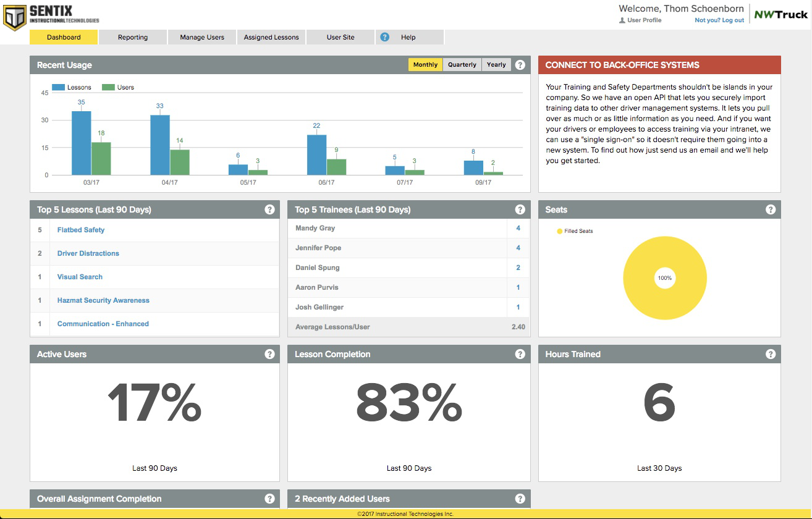Open the Recent Usage help icon
Image resolution: width=812 pixels, height=519 pixels.
(520, 64)
